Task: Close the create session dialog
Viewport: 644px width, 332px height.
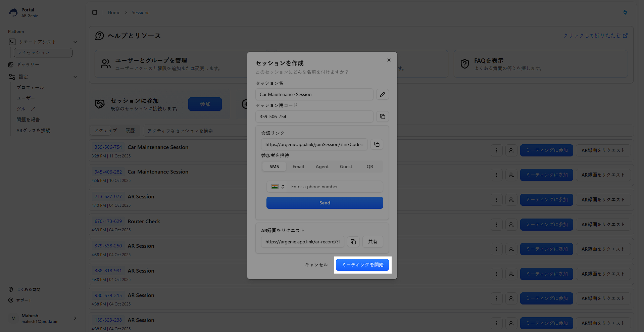Action: coord(389,60)
